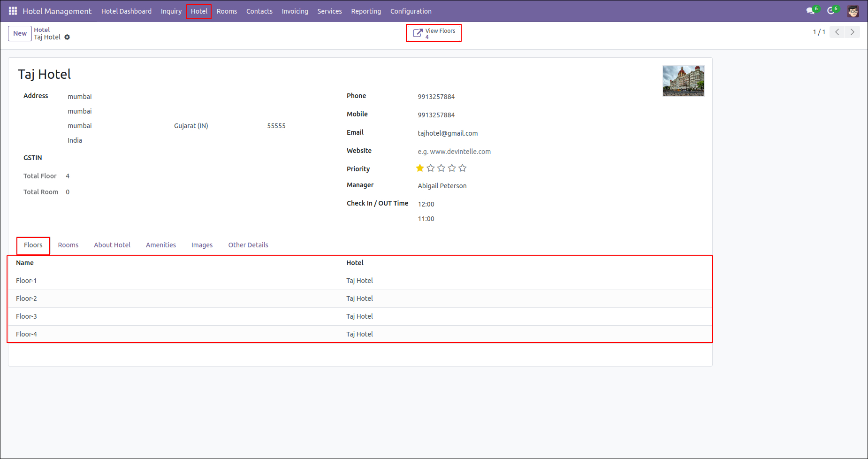Set priority to fifth star

(463, 168)
